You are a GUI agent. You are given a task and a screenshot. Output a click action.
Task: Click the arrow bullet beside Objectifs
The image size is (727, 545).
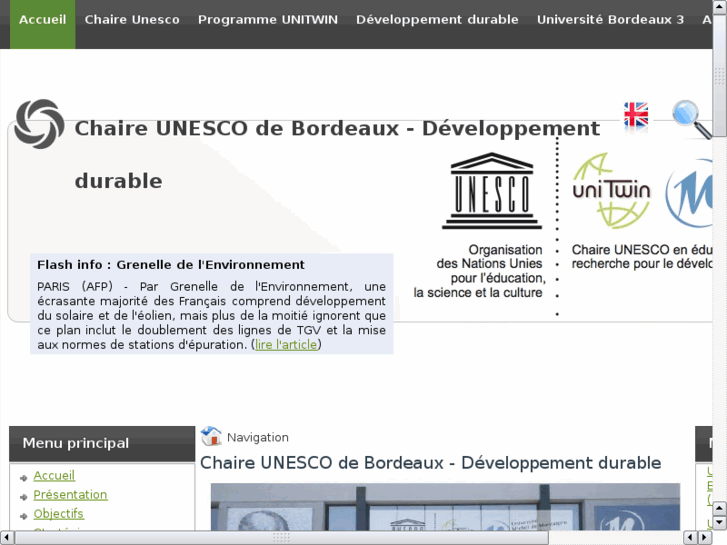pos(24,516)
